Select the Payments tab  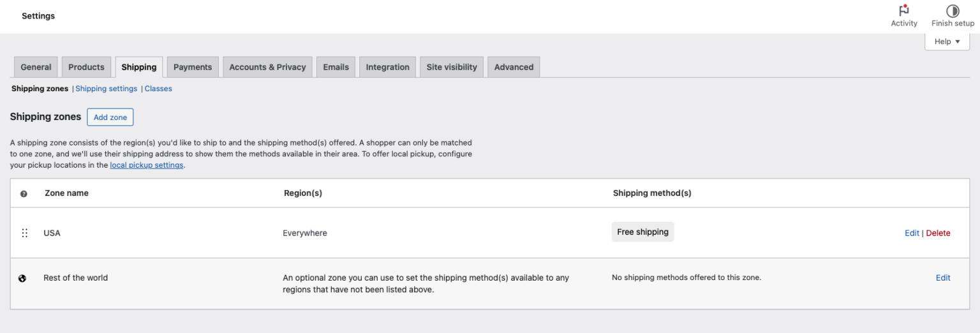tap(193, 67)
